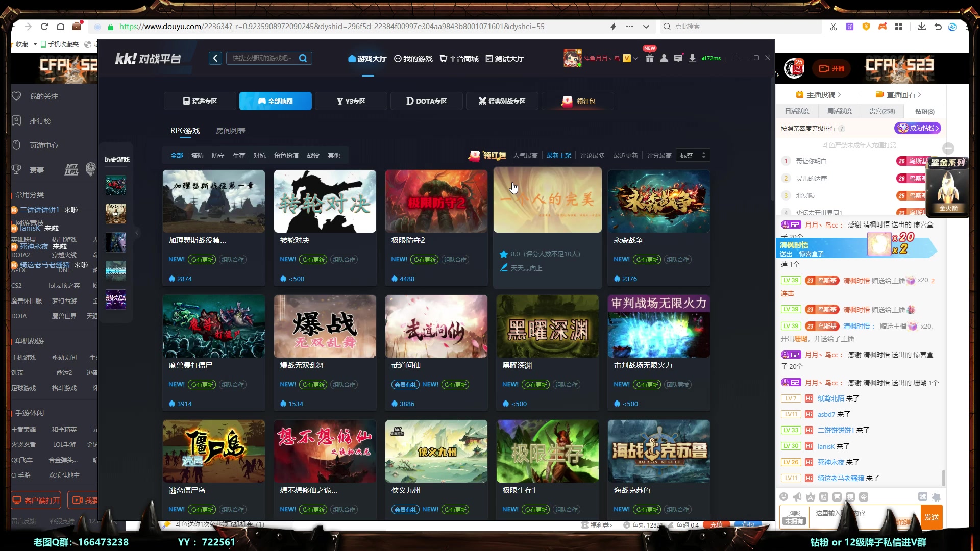Click the 粉 fan badge icon in chat toolbar
Screen dimensions: 980x551
(x=824, y=496)
